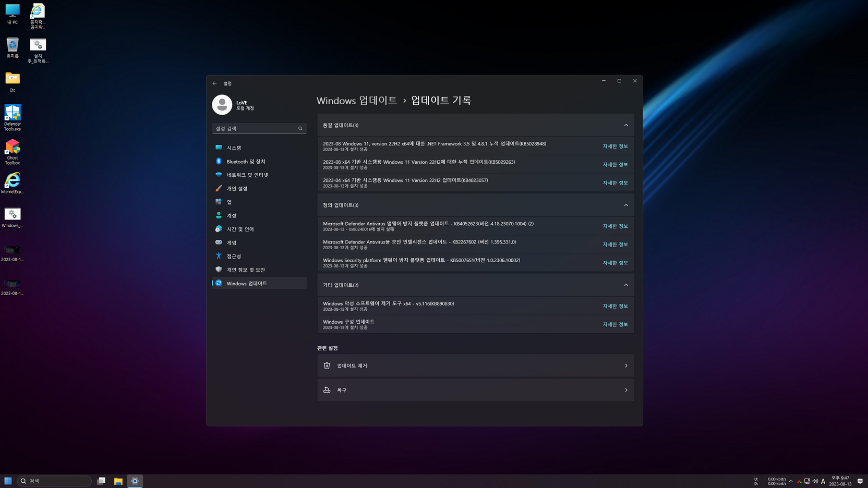Toggle the IME language indicator A
The image size is (868, 488).
pyautogui.click(x=823, y=481)
